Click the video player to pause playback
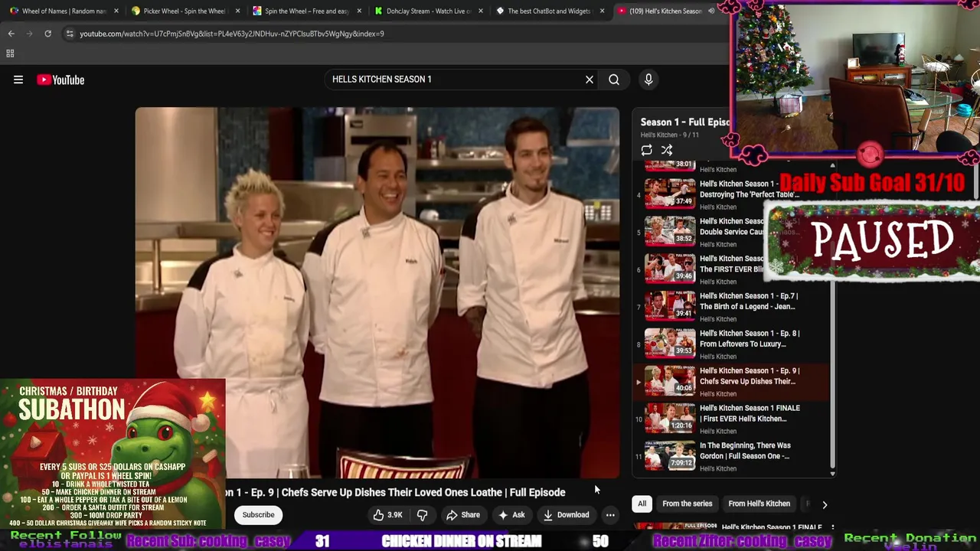The image size is (980, 551). (377, 292)
